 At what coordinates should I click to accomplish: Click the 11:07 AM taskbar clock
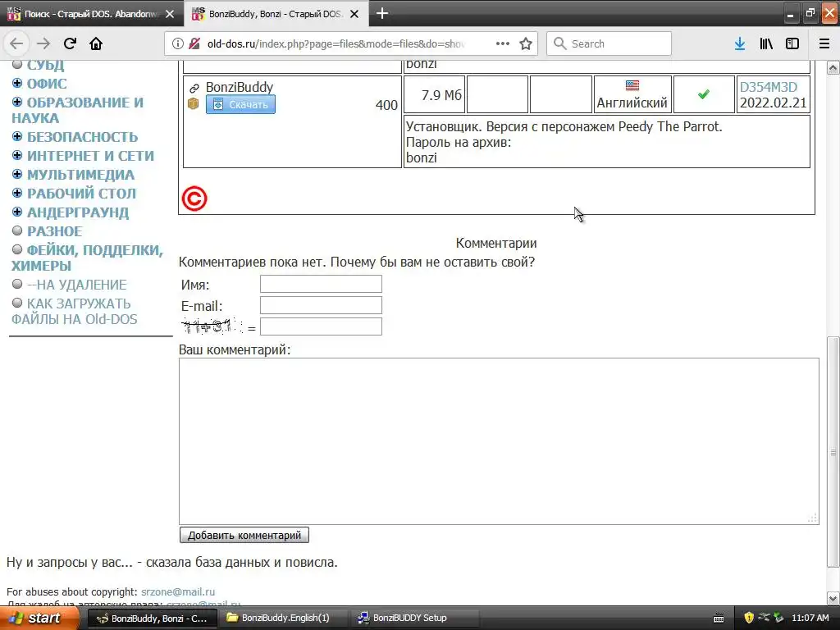click(810, 618)
